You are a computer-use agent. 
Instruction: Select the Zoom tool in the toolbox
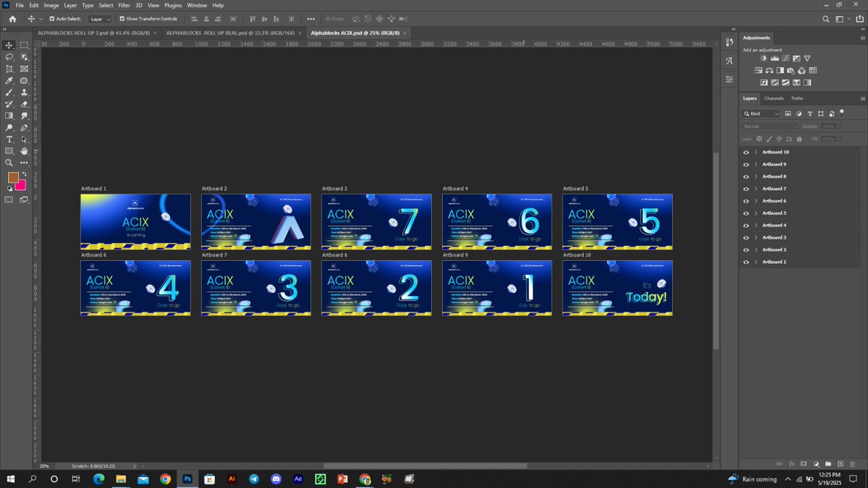tap(9, 162)
